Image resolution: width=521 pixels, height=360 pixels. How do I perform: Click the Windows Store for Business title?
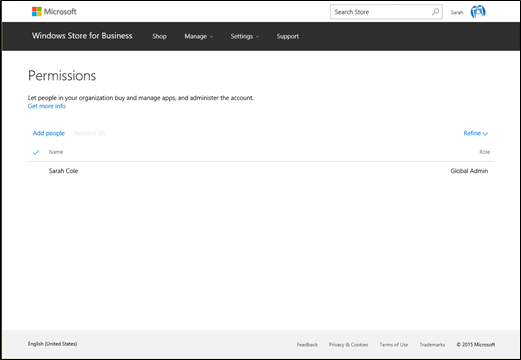[82, 36]
